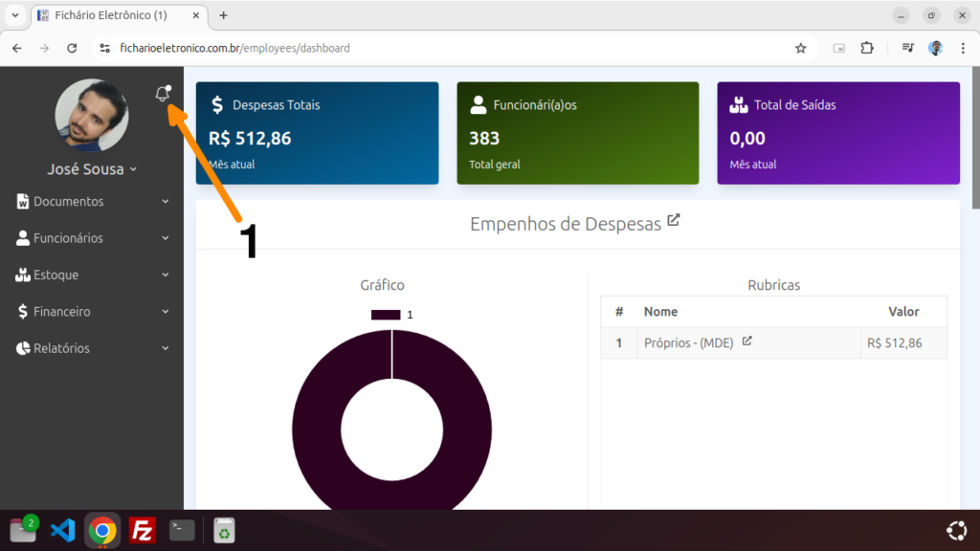Click the 383 total geral figure
Screen dimensions: 980x551
coord(484,138)
